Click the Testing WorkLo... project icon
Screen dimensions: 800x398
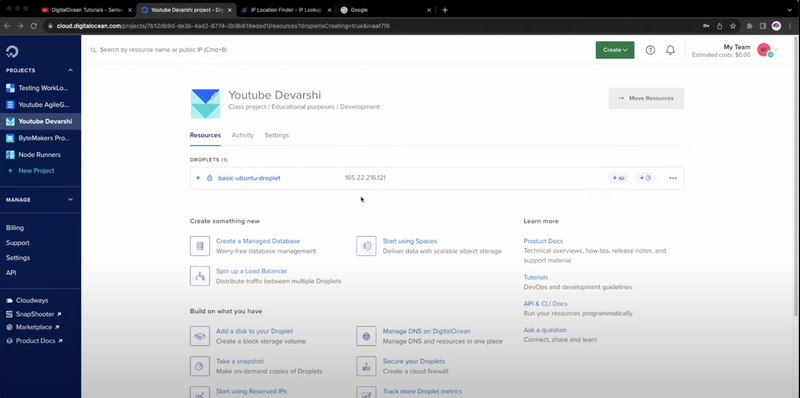(x=10, y=88)
